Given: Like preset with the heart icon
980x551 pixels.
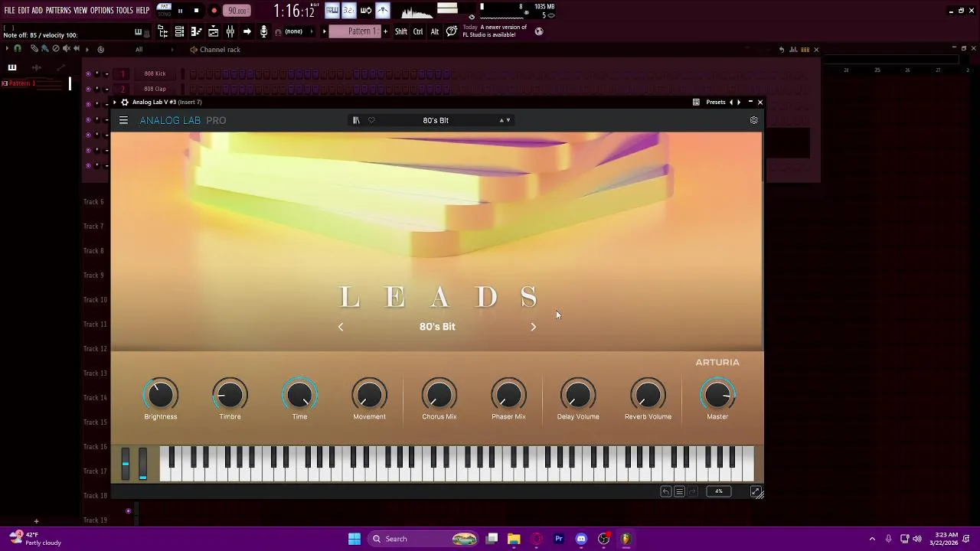Looking at the screenshot, I should tap(371, 120).
